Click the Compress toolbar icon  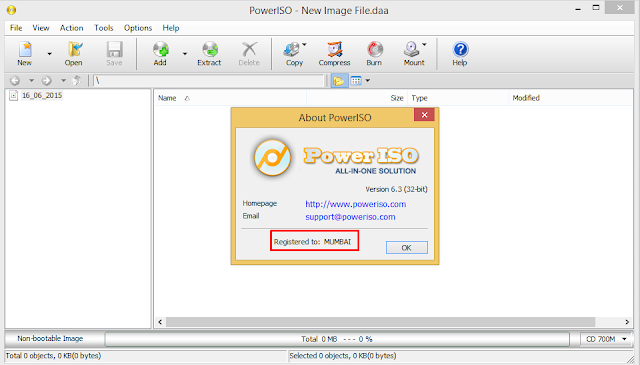[335, 53]
